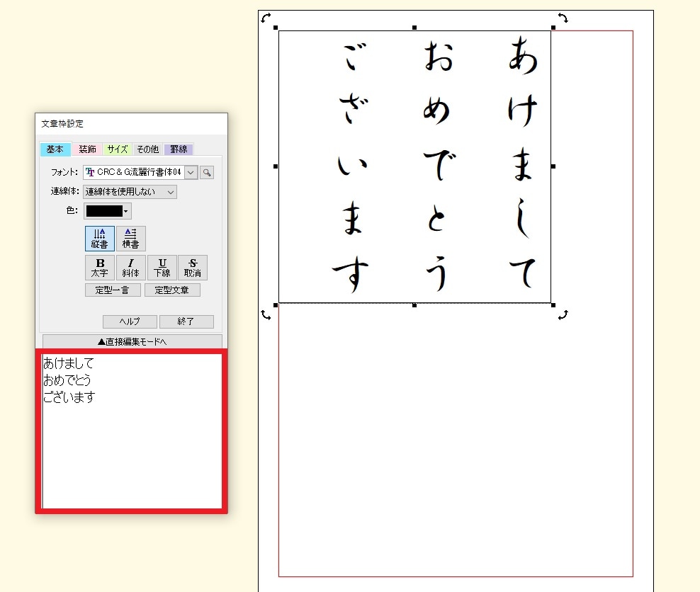The image size is (700, 592).
Task: Select vertical writing 縦書 mode
Action: tap(100, 238)
